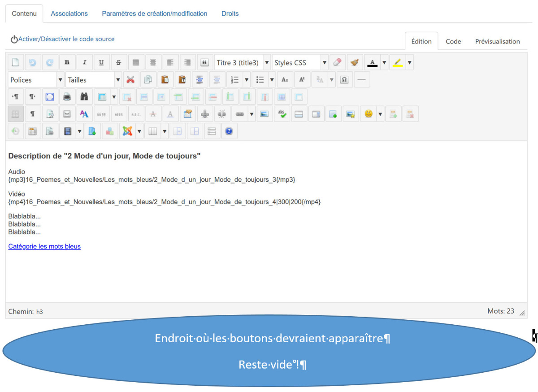
Task: Open the Titre 3 (title3) format dropdown
Action: 243,62
